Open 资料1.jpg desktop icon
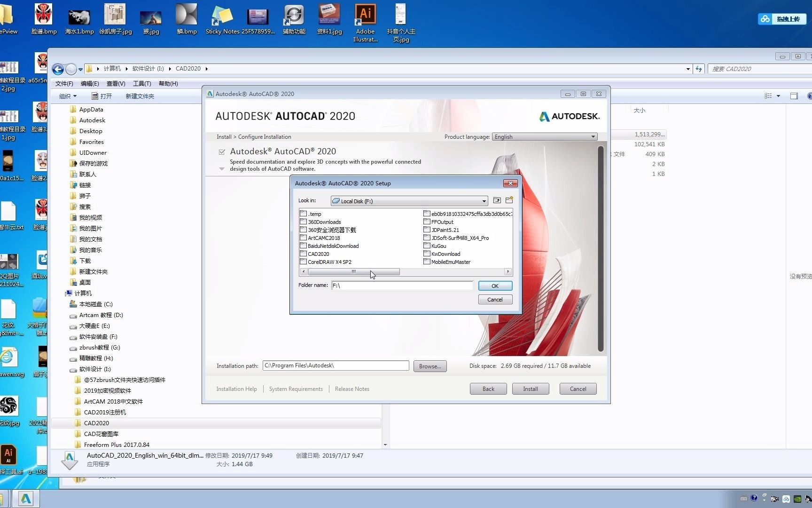The height and width of the screenshot is (508, 812). (329, 19)
